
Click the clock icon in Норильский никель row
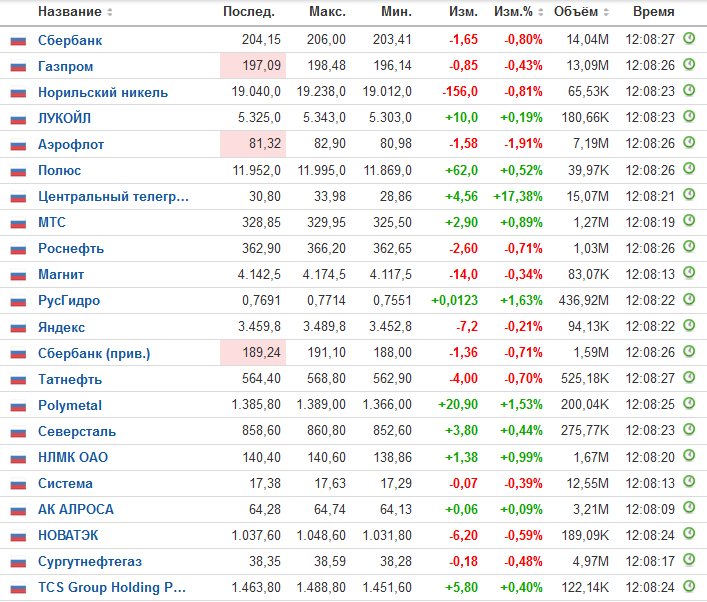click(689, 91)
